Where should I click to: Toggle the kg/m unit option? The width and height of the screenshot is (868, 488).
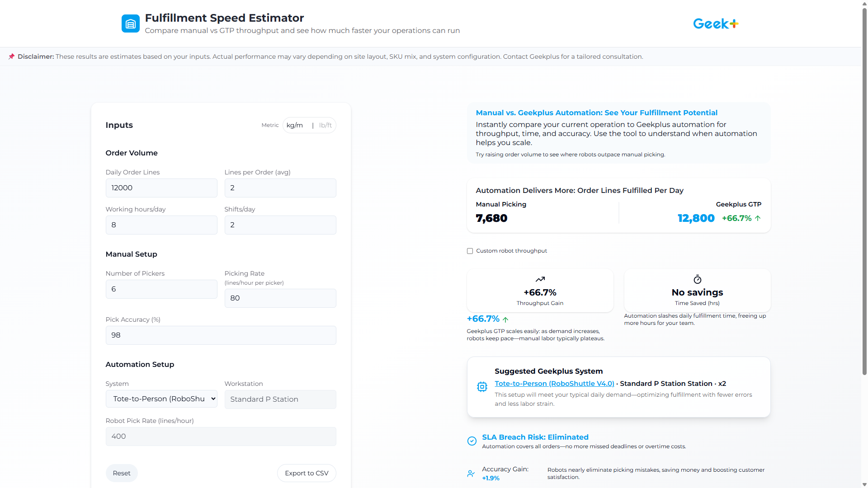coord(295,125)
